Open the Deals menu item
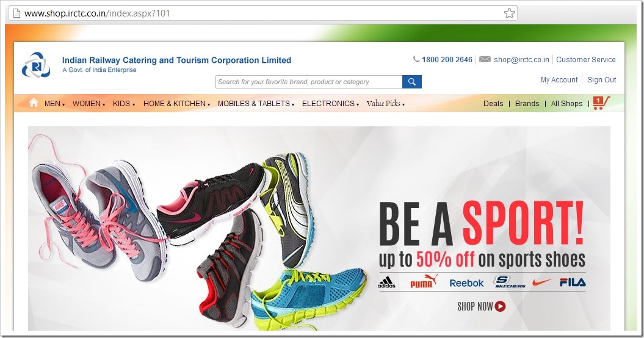 click(x=493, y=104)
